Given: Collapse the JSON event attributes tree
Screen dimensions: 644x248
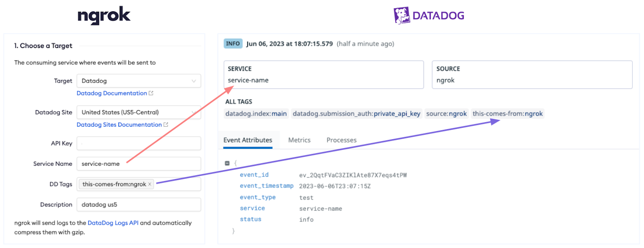Looking at the screenshot, I should pyautogui.click(x=227, y=163).
